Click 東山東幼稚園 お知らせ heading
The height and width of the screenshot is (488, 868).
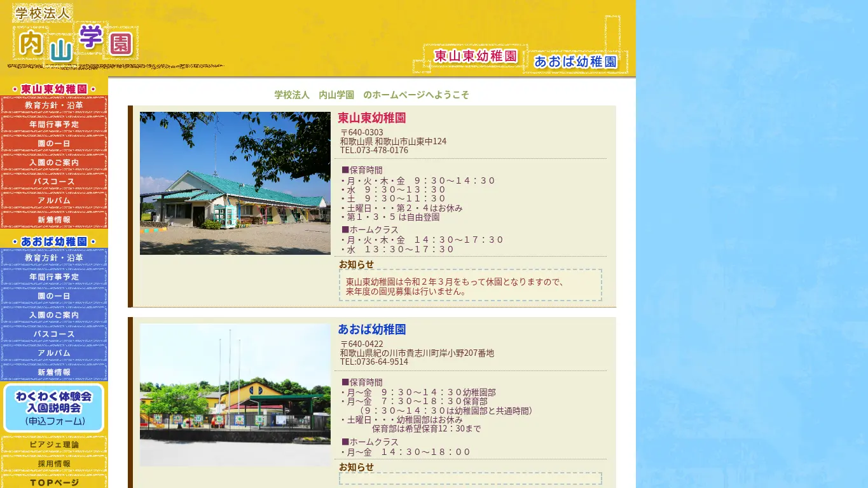pos(356,264)
